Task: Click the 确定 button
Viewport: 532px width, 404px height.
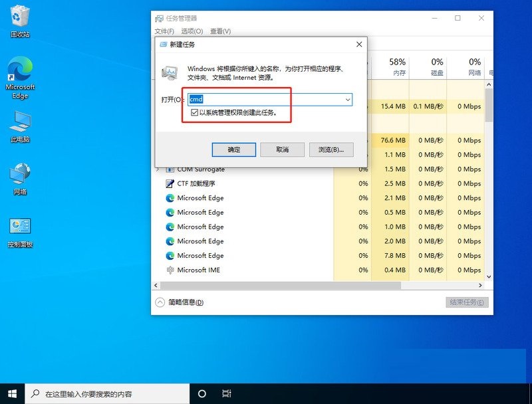Action: pos(233,150)
